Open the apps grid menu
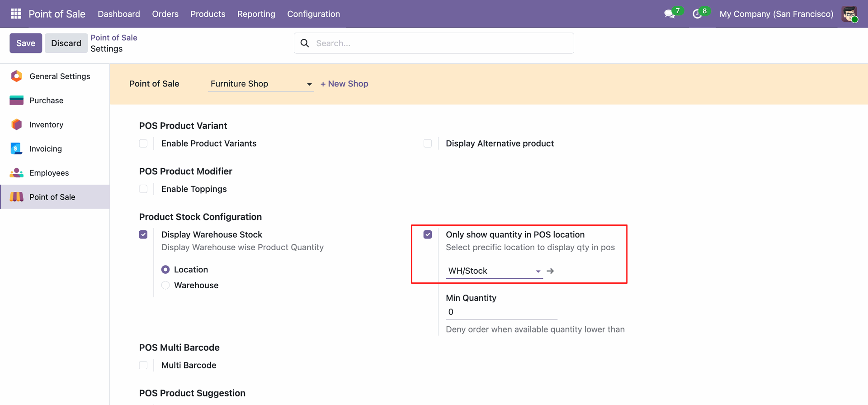868x405 pixels. (x=16, y=14)
